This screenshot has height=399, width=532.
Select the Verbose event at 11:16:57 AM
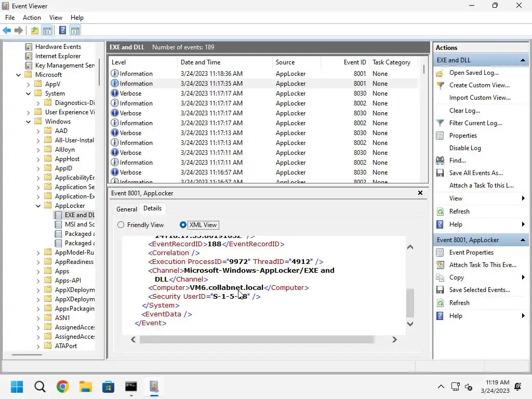point(263,172)
